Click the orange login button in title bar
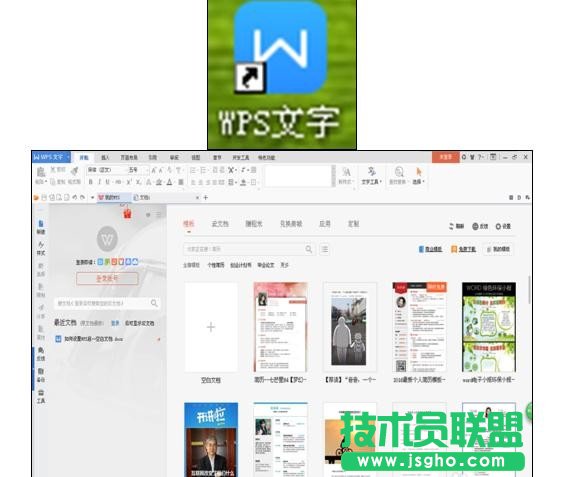The height and width of the screenshot is (477, 568). tap(446, 157)
